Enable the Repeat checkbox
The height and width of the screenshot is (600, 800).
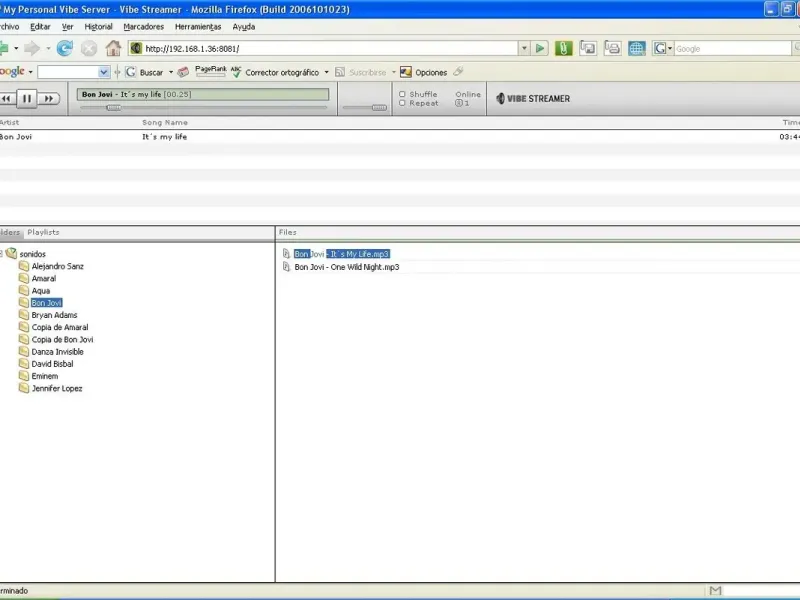click(x=402, y=103)
